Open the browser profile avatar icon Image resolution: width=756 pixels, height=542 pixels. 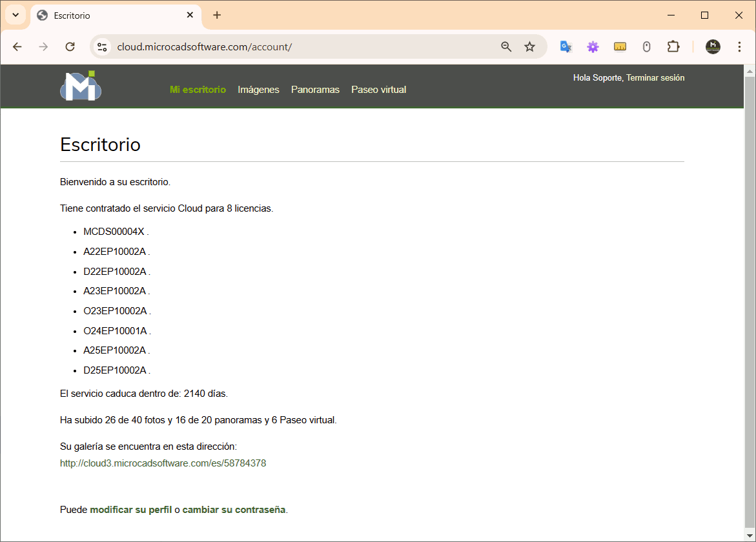(713, 46)
